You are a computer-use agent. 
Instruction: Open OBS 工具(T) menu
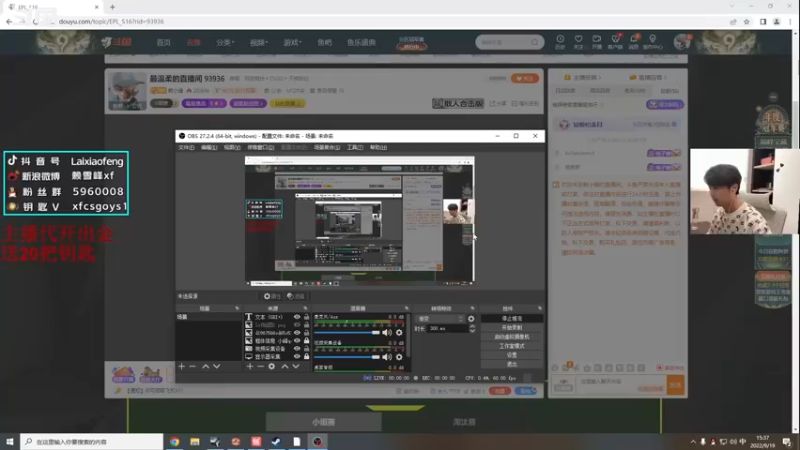(x=355, y=147)
